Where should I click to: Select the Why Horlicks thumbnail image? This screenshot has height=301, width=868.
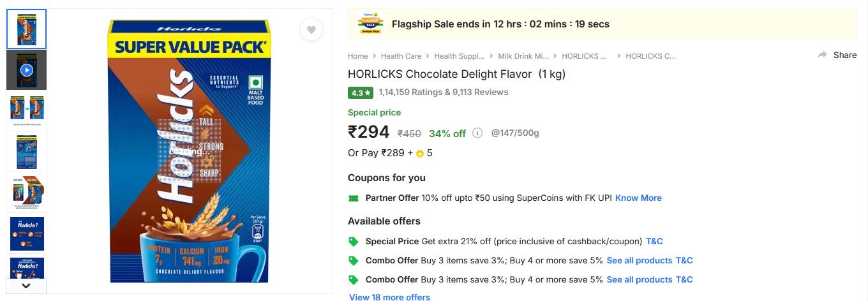[26, 233]
